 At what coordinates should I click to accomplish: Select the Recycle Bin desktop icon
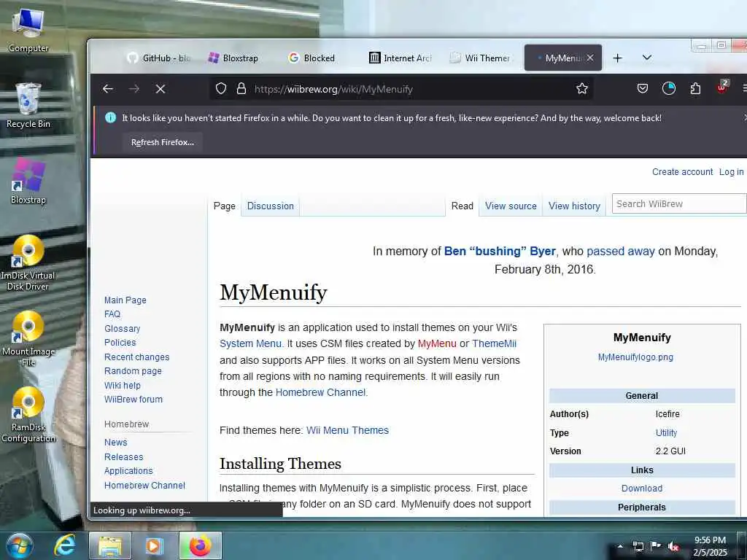coord(28,106)
